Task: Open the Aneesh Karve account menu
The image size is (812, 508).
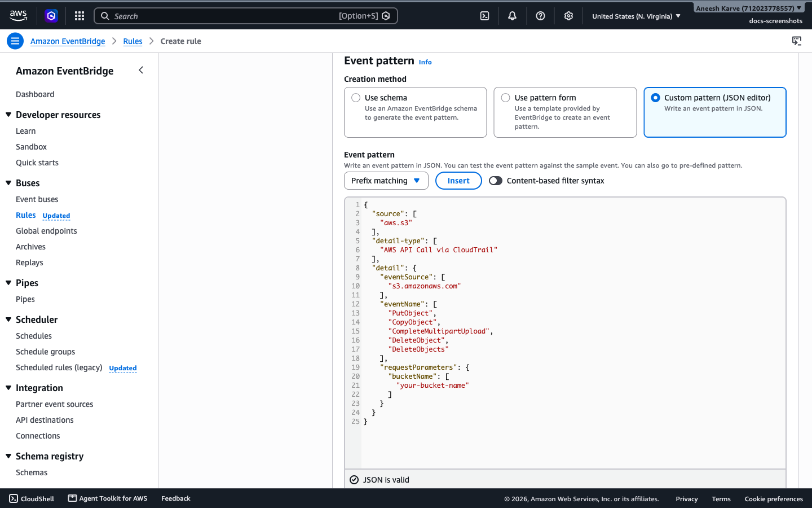Action: pos(749,8)
